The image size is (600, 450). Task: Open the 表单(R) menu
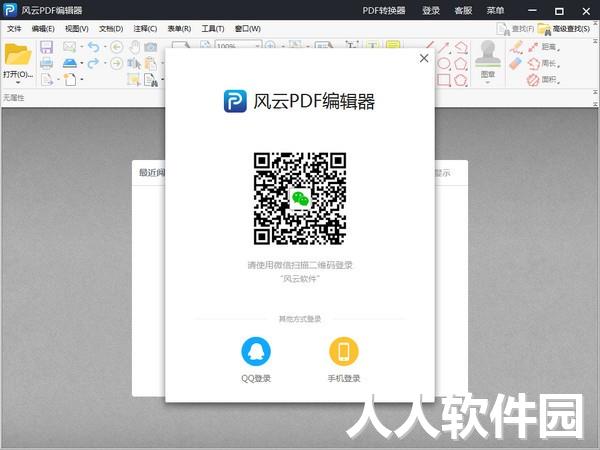coord(179,29)
